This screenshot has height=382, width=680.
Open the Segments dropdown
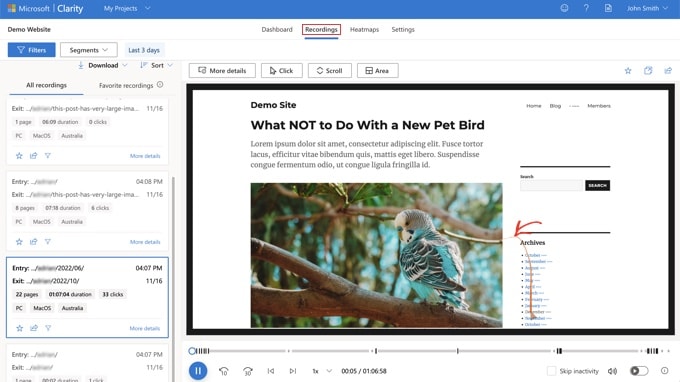tap(88, 50)
